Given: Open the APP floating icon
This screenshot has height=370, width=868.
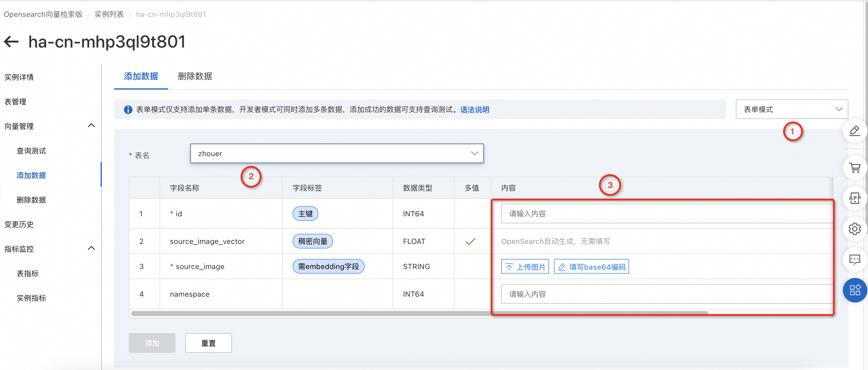Looking at the screenshot, I should 854,198.
